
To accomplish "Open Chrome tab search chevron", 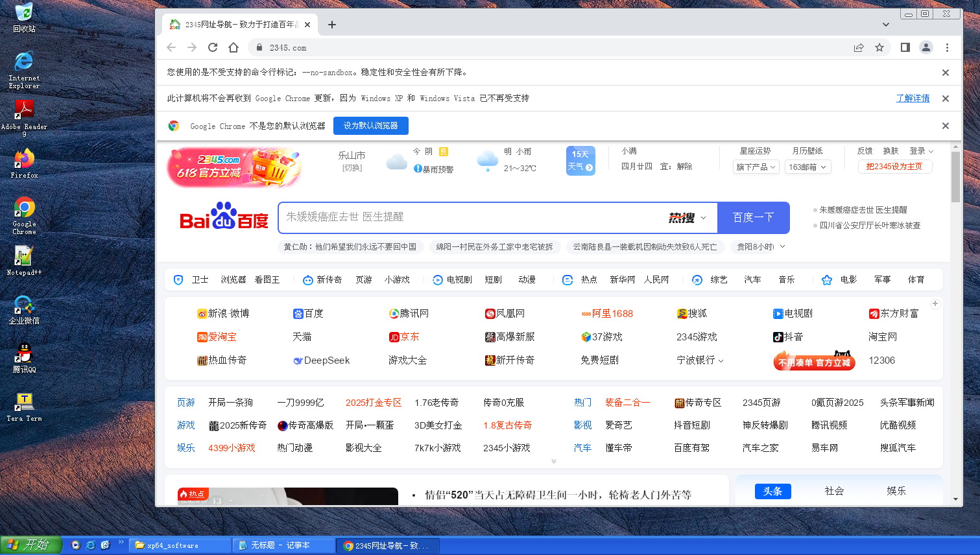I will 886,25.
